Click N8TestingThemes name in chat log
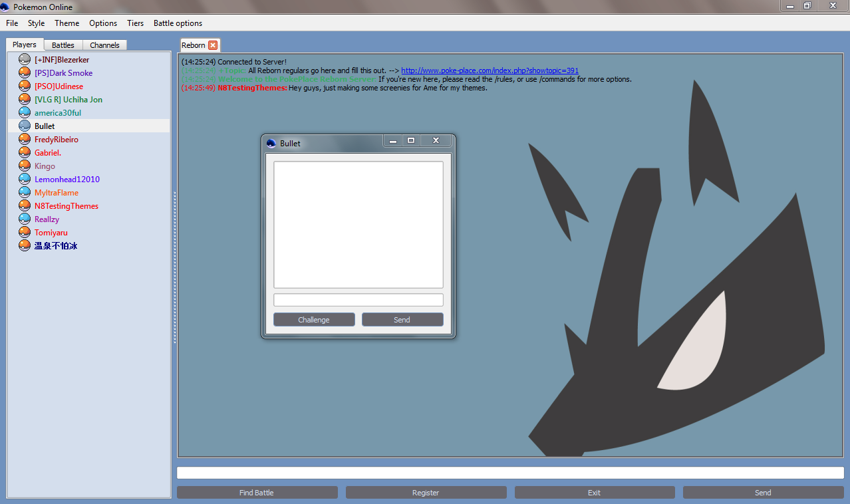This screenshot has width=850, height=504. (252, 88)
